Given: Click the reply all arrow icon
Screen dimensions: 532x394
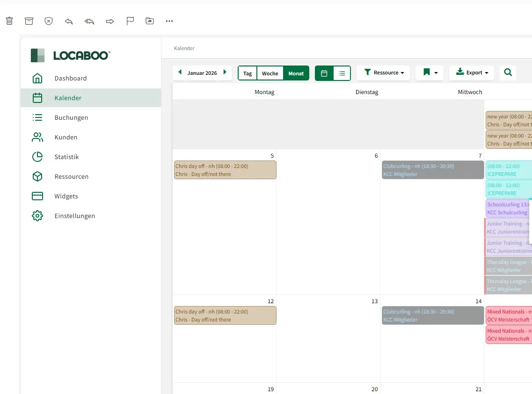Looking at the screenshot, I should point(89,21).
